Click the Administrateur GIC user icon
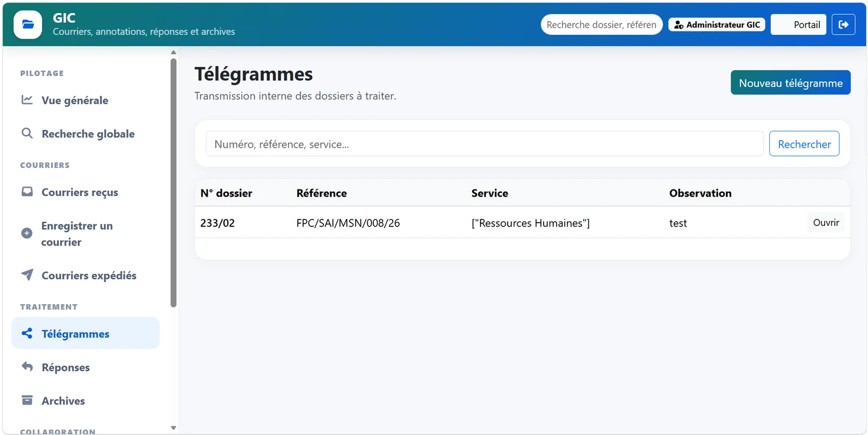The image size is (868, 435). coord(679,25)
